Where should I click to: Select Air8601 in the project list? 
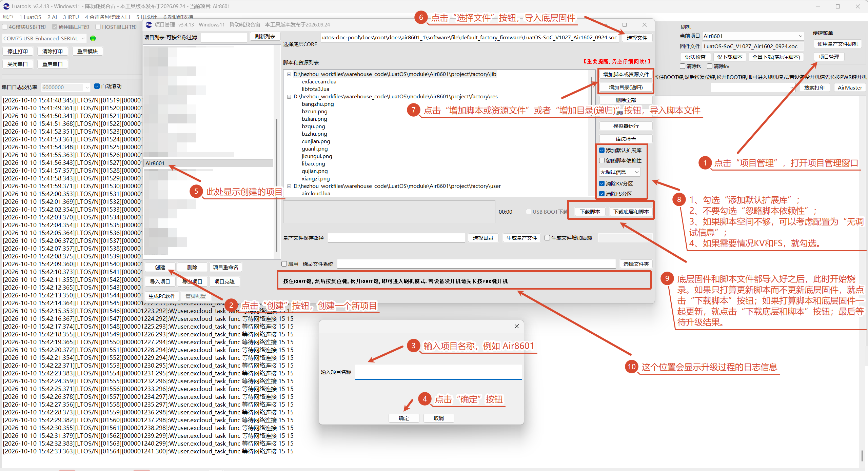[208, 163]
